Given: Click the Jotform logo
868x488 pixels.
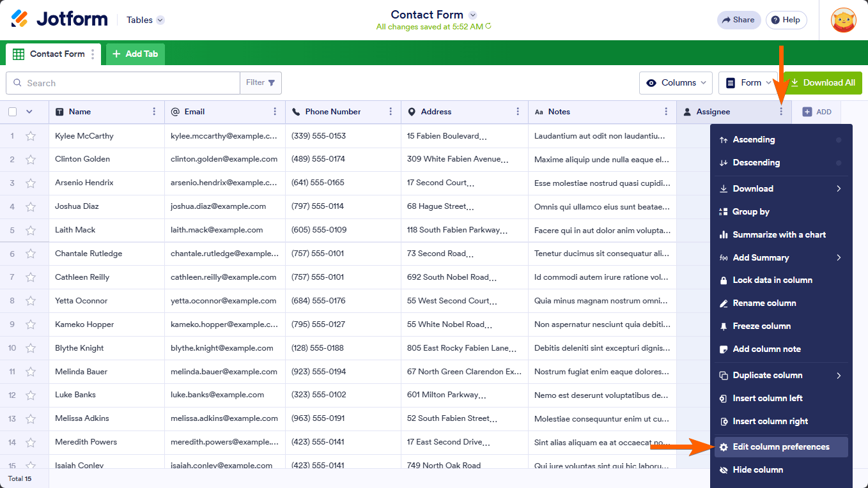Looking at the screenshot, I should click(59, 19).
